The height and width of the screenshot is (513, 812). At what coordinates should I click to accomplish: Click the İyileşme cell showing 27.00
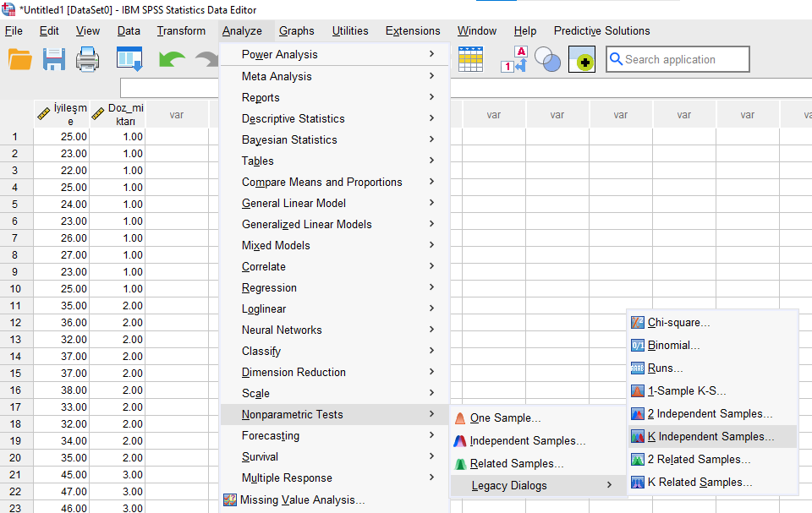tap(62, 255)
